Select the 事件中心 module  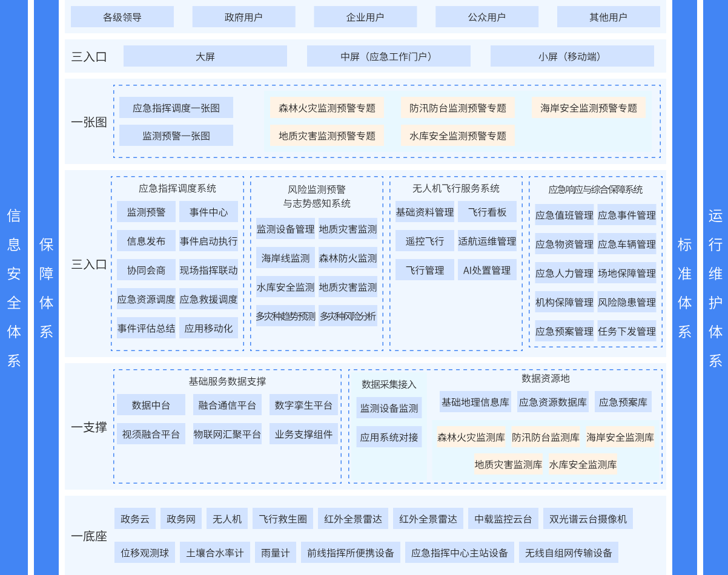(208, 212)
